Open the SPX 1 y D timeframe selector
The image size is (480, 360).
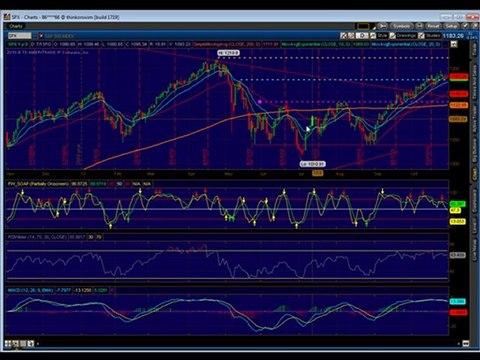(x=19, y=44)
